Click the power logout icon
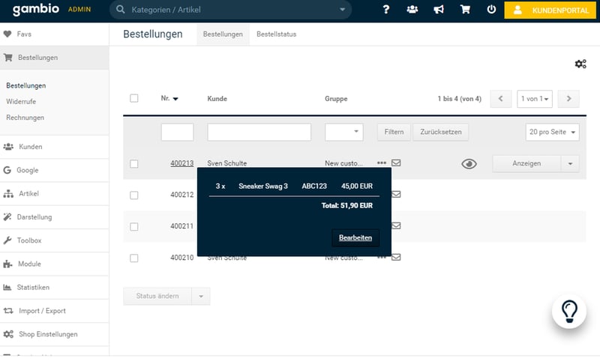 (x=491, y=10)
